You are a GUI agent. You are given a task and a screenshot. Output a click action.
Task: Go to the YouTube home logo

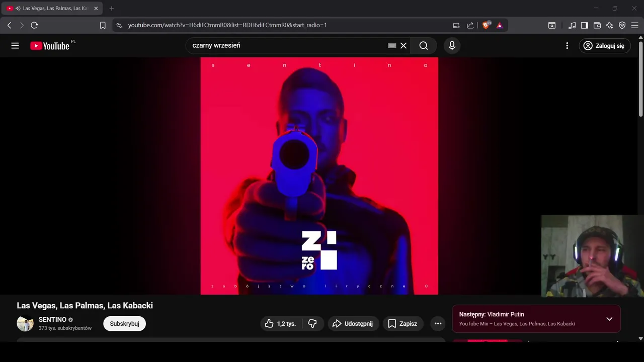pyautogui.click(x=50, y=46)
